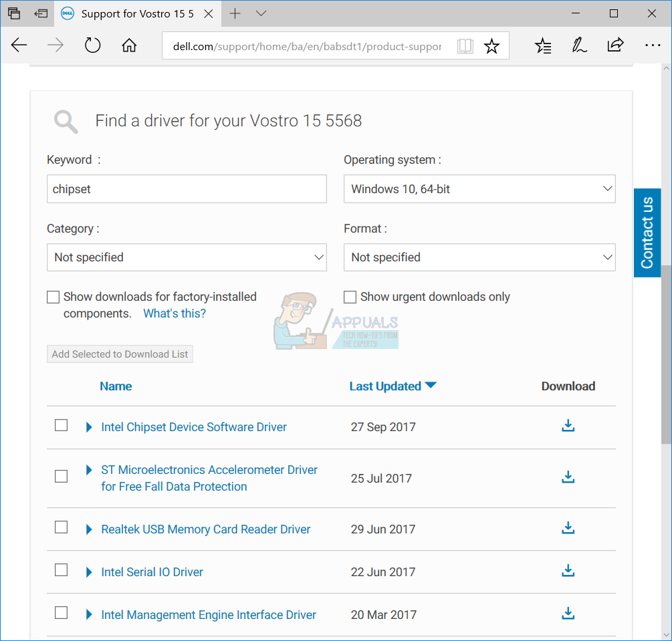
Task: Go back to the previous page
Action: 19,45
